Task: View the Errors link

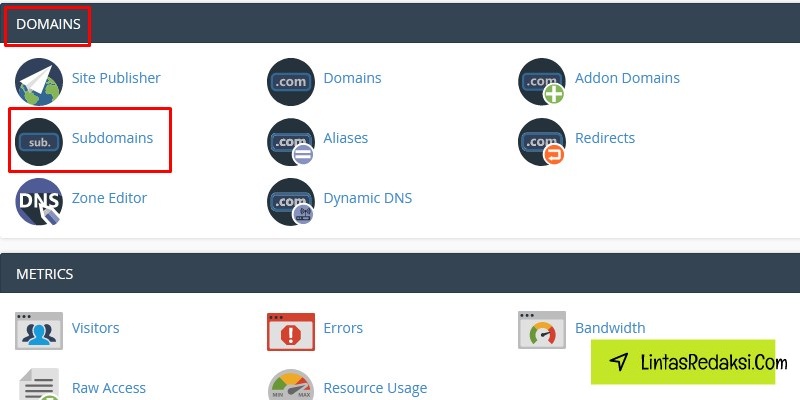Action: 343,328
